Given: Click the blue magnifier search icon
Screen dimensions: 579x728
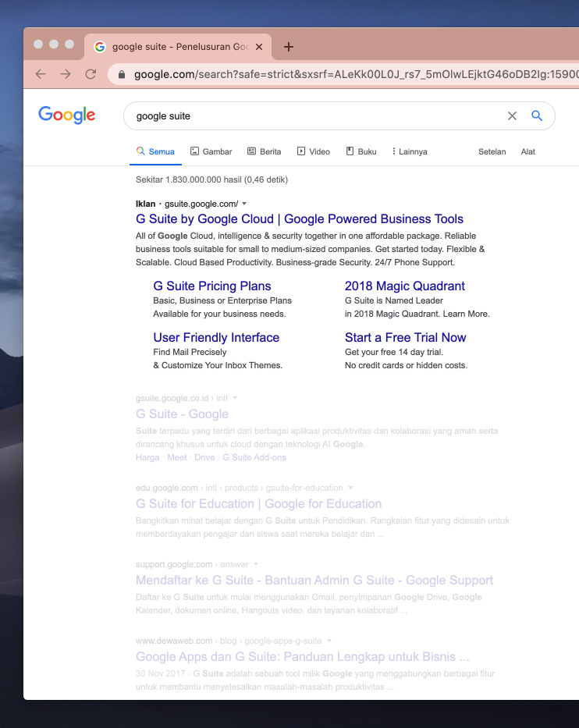Looking at the screenshot, I should point(537,115).
